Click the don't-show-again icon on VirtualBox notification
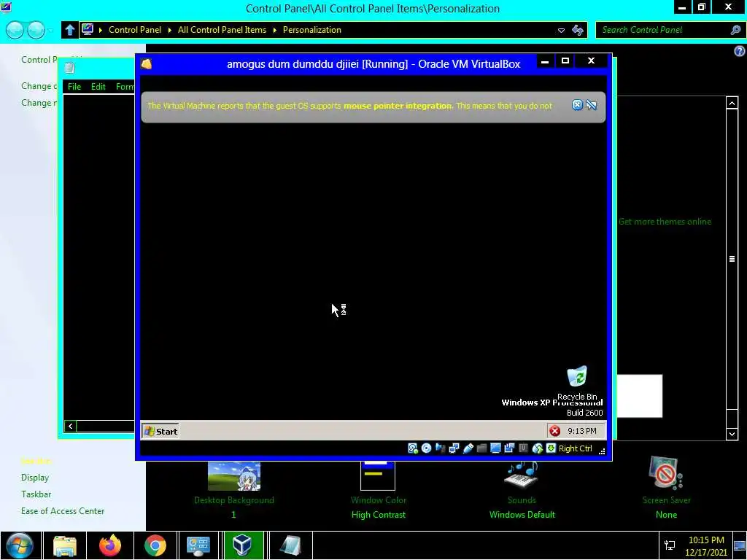747x560 pixels. click(591, 105)
